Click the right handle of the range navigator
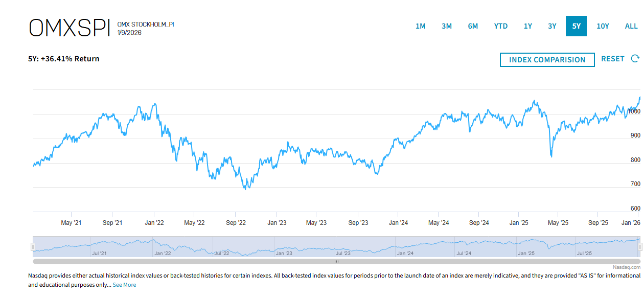 [x=640, y=247]
